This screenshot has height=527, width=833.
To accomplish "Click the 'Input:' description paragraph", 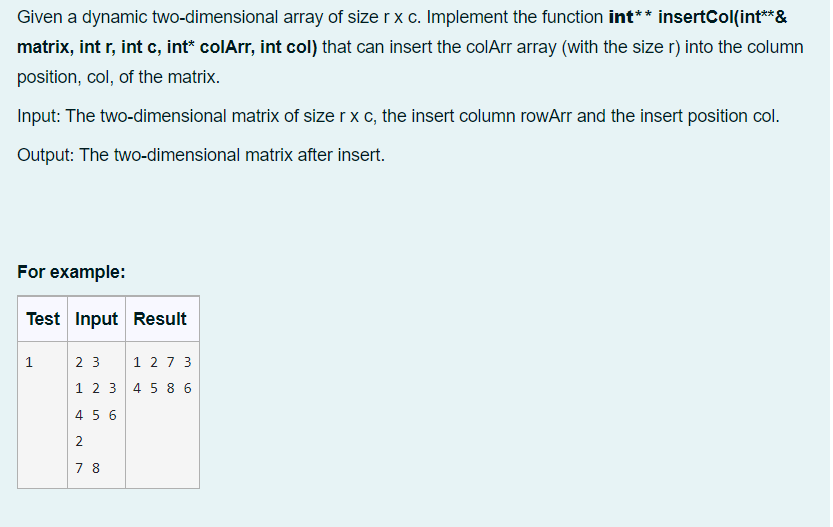I will tap(398, 116).
